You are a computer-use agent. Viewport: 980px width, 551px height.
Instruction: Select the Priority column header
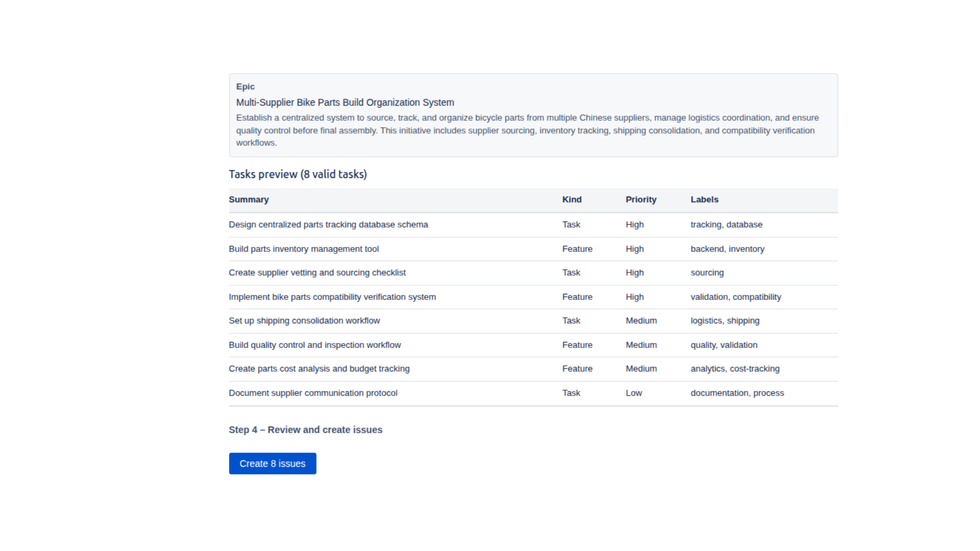641,199
